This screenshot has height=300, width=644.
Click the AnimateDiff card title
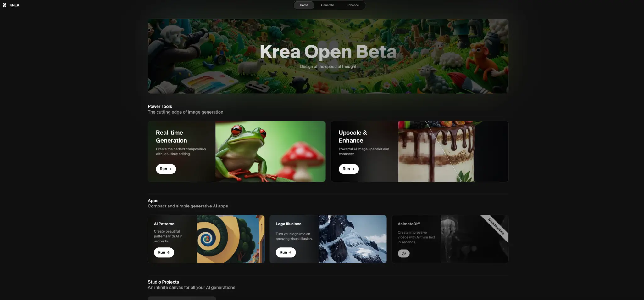pos(408,224)
